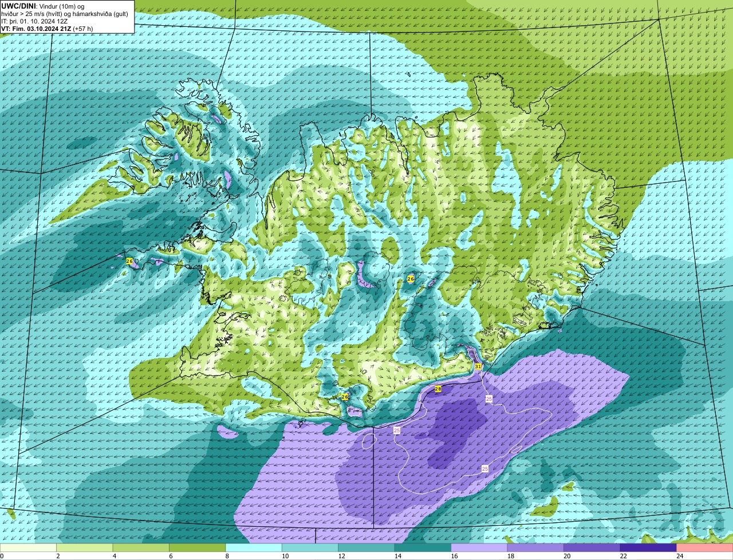Pick the pink above-24 m/s legend swatch

pyautogui.click(x=704, y=548)
